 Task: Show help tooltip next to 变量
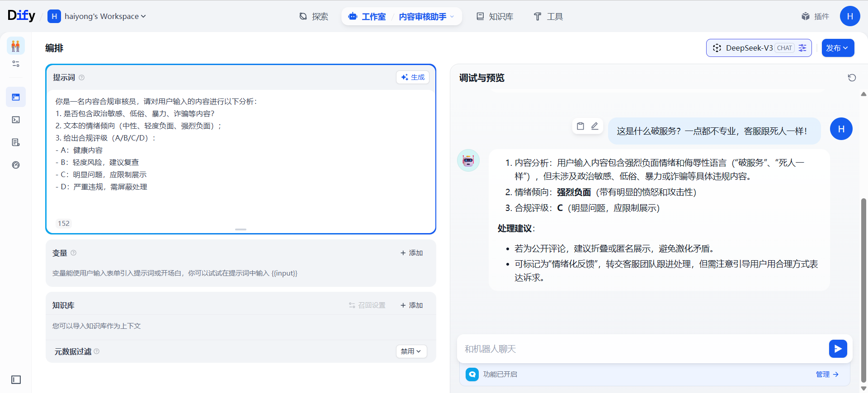pos(74,253)
